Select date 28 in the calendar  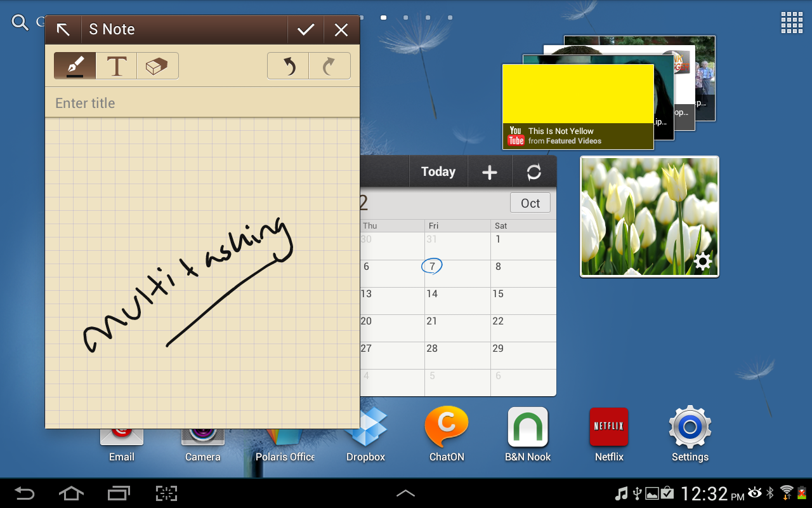(457, 356)
